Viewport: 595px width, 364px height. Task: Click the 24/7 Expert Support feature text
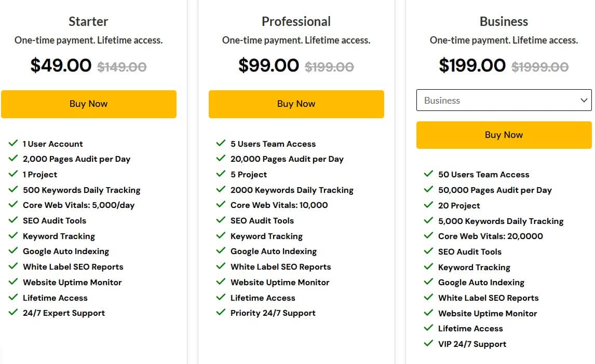(64, 313)
